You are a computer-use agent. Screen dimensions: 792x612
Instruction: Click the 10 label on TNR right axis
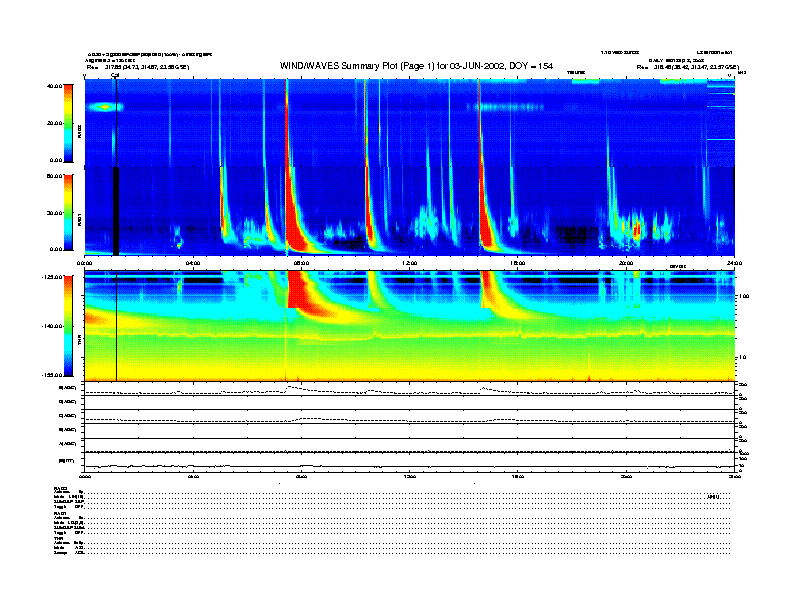tap(742, 358)
